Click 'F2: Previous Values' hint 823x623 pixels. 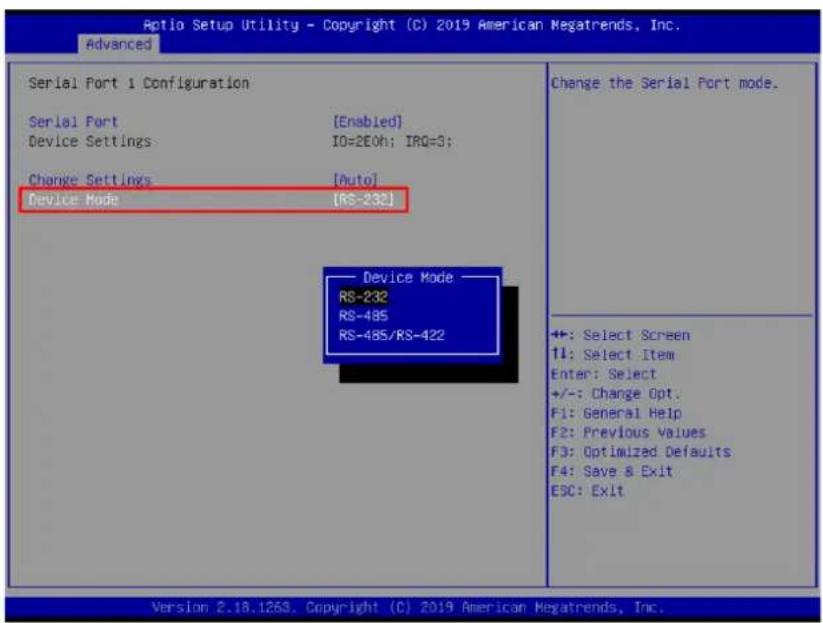coord(628,432)
